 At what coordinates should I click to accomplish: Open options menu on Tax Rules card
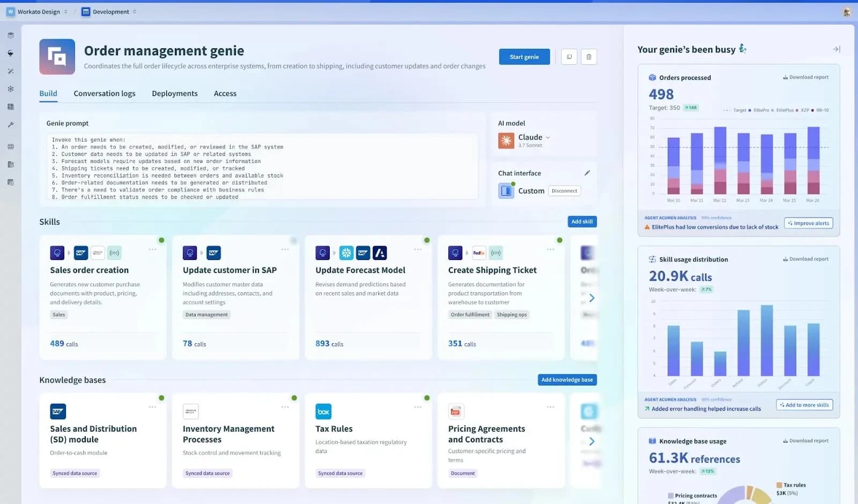[x=418, y=407]
